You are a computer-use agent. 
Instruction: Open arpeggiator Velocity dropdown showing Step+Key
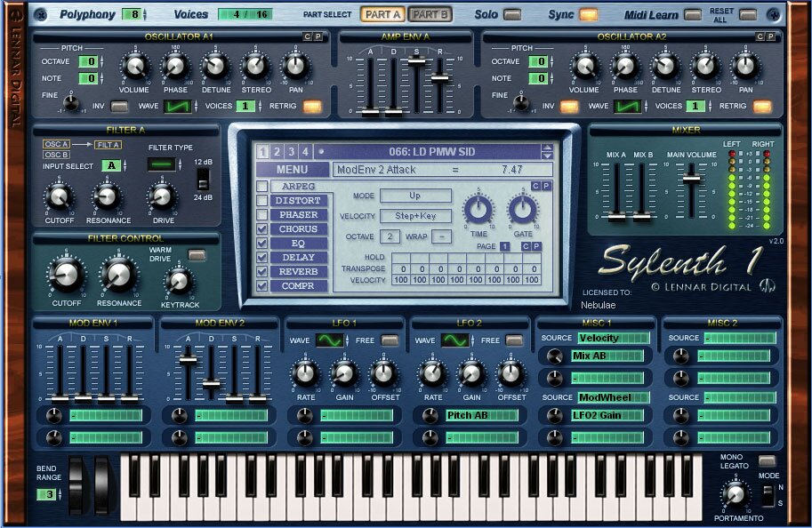pos(415,216)
